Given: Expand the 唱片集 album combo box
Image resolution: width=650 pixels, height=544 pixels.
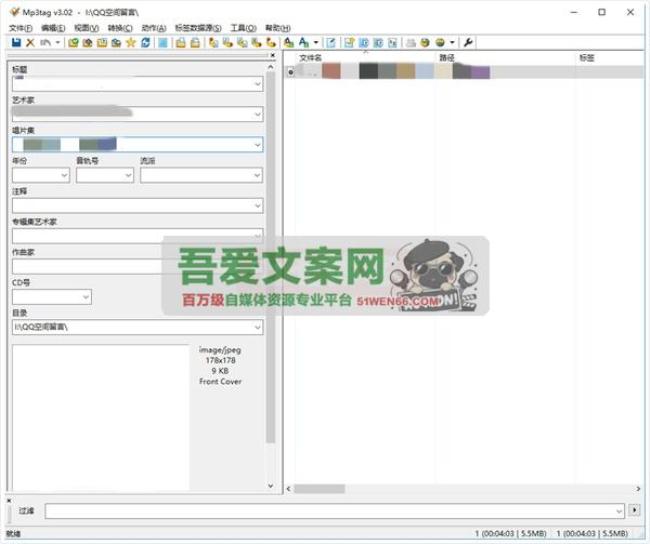Looking at the screenshot, I should click(257, 145).
